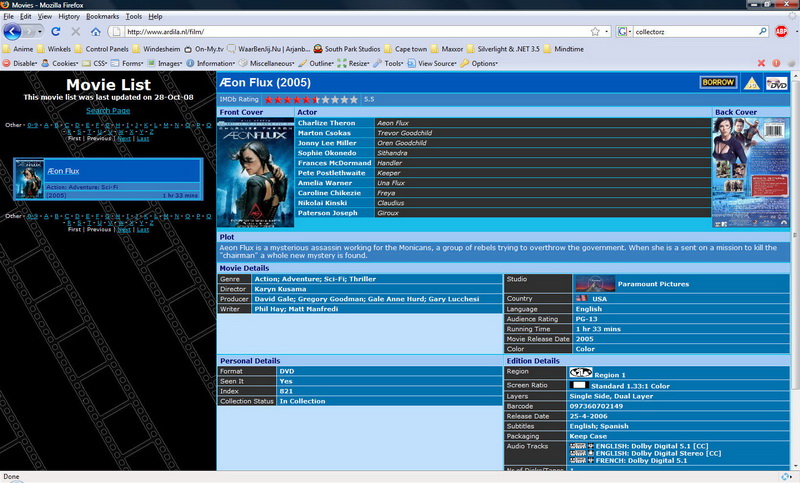
Task: Open the Cape town bookmarks folder
Action: (406, 49)
